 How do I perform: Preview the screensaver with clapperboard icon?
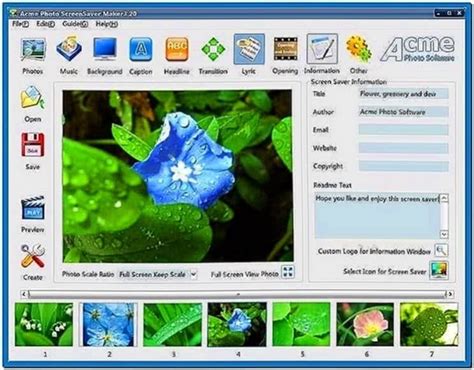33,208
